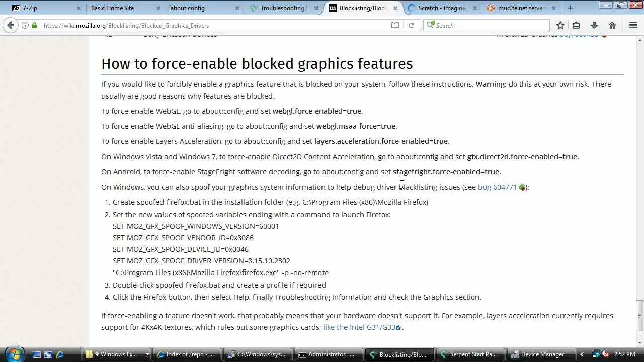Click the 'How to force-enable blocked graphics features' heading

257,64
